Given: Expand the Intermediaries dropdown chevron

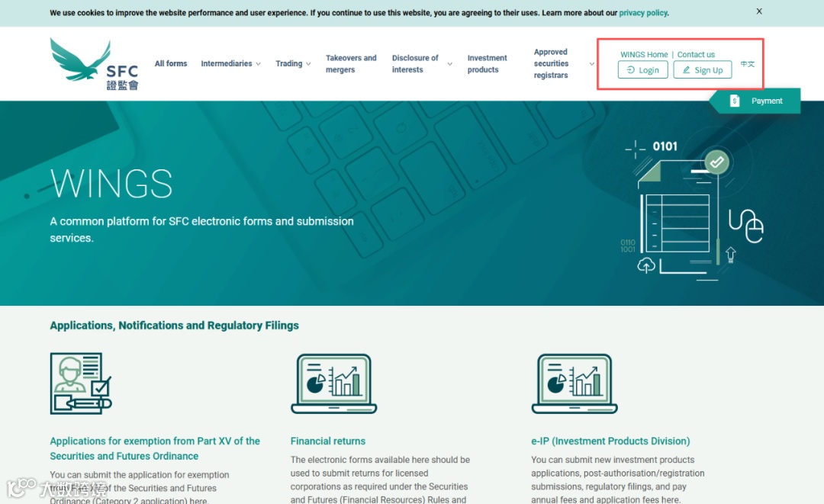Looking at the screenshot, I should coord(258,64).
